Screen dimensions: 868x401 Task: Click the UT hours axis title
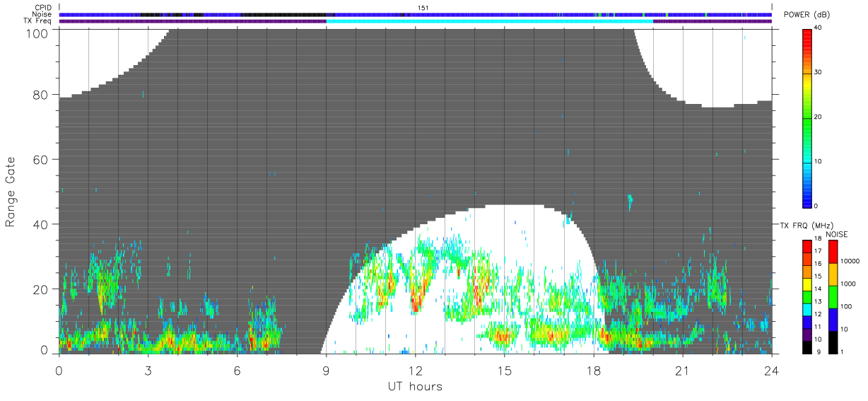pyautogui.click(x=415, y=387)
